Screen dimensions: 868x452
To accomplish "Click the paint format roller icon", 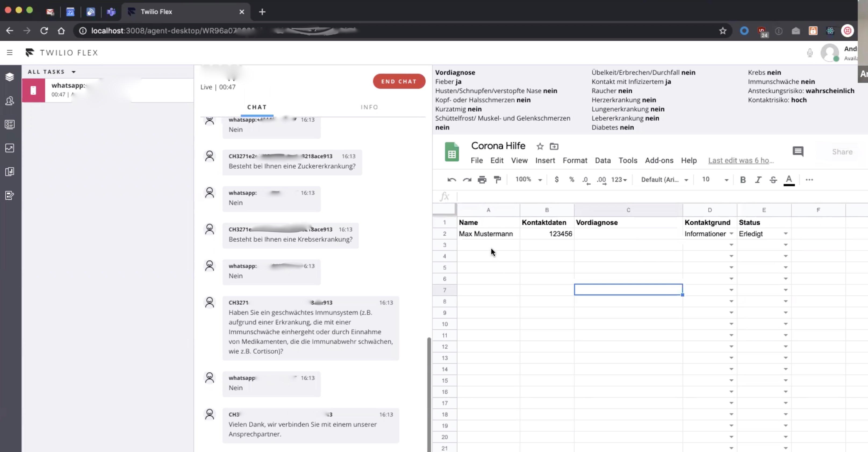I will (x=497, y=180).
